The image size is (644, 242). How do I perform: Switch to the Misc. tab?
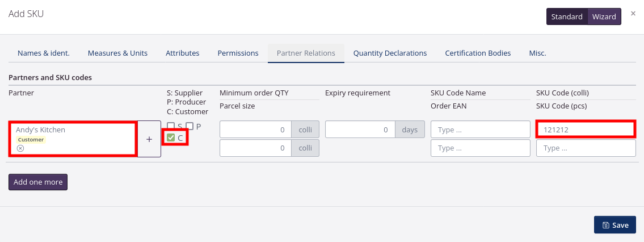pyautogui.click(x=537, y=53)
